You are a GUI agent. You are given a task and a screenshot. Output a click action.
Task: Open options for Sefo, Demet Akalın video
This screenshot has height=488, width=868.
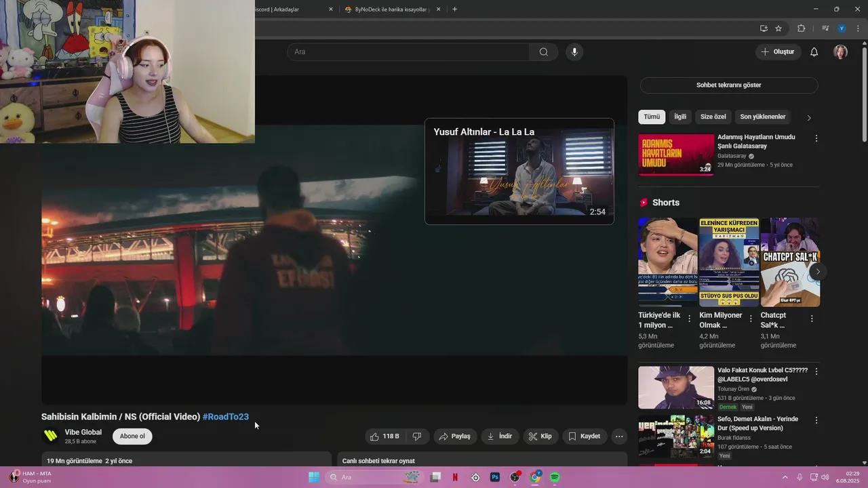[816, 420]
